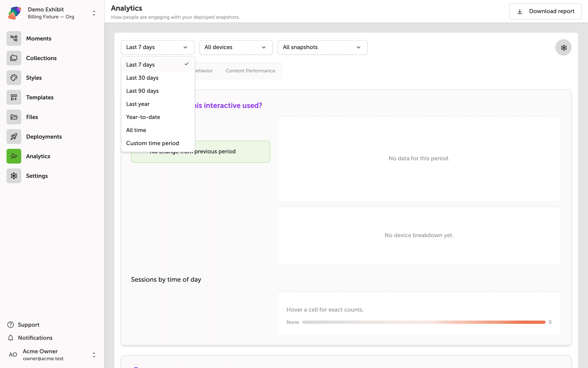Click the Demo Exhibit logo

(x=14, y=13)
